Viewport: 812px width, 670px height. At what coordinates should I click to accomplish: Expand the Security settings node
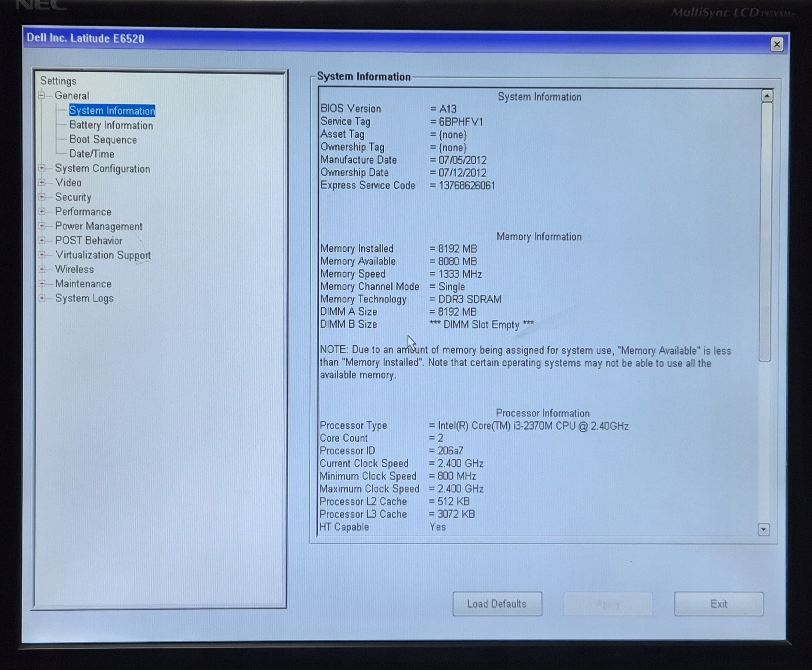(x=42, y=197)
